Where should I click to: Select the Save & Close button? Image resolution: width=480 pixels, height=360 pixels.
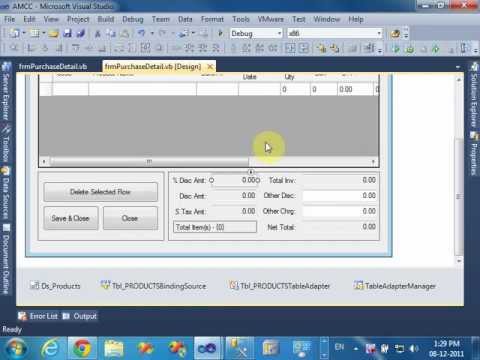pyautogui.click(x=71, y=218)
